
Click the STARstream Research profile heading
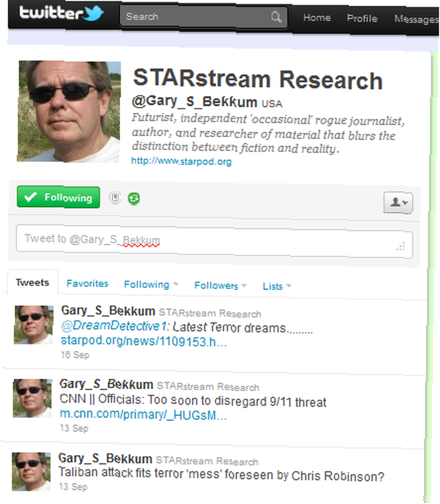coord(258,79)
